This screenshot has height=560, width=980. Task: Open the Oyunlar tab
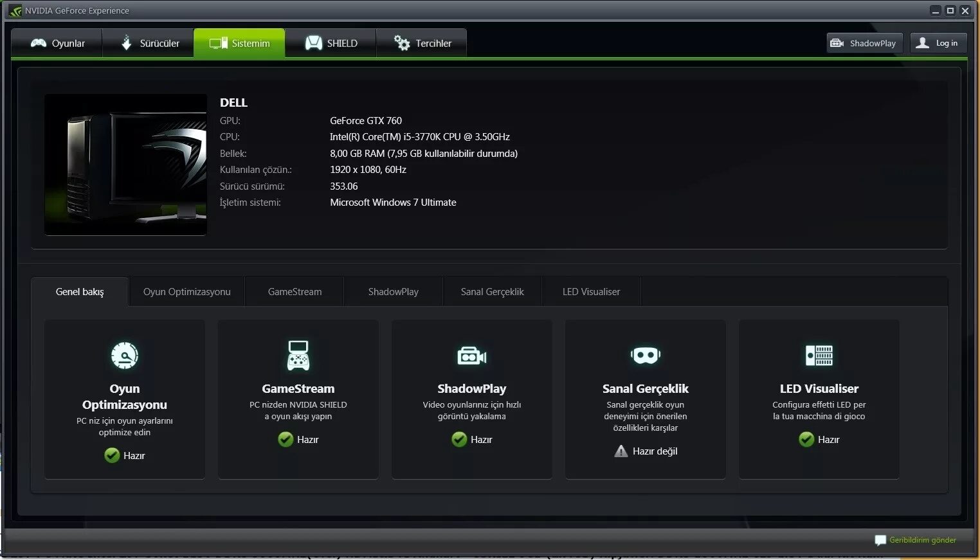[57, 43]
